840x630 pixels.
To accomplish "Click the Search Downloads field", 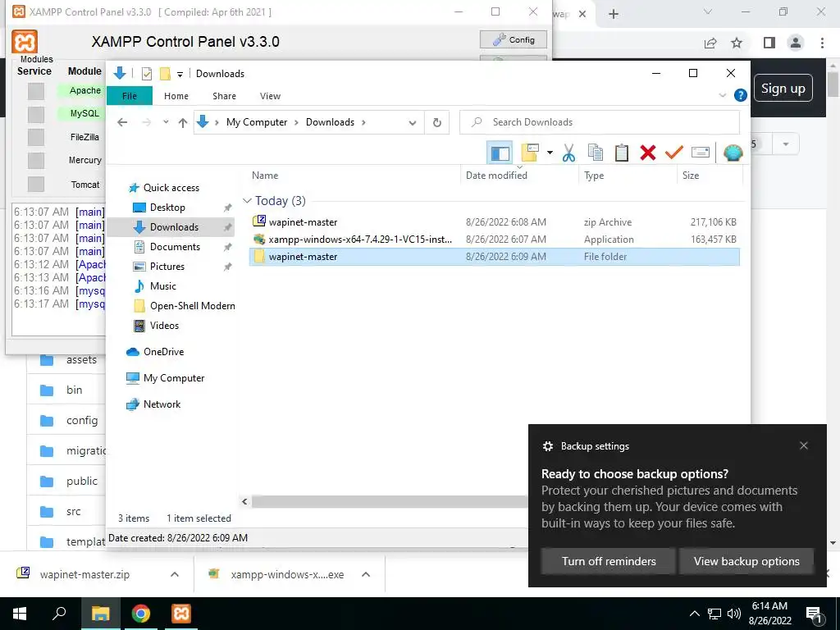I will [600, 122].
